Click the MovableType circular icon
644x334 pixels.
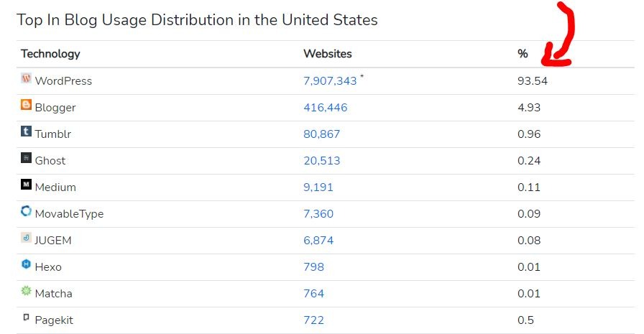(x=27, y=211)
